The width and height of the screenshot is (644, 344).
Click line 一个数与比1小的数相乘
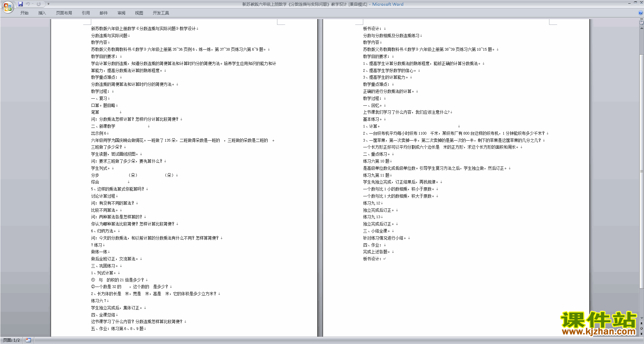[398, 189]
